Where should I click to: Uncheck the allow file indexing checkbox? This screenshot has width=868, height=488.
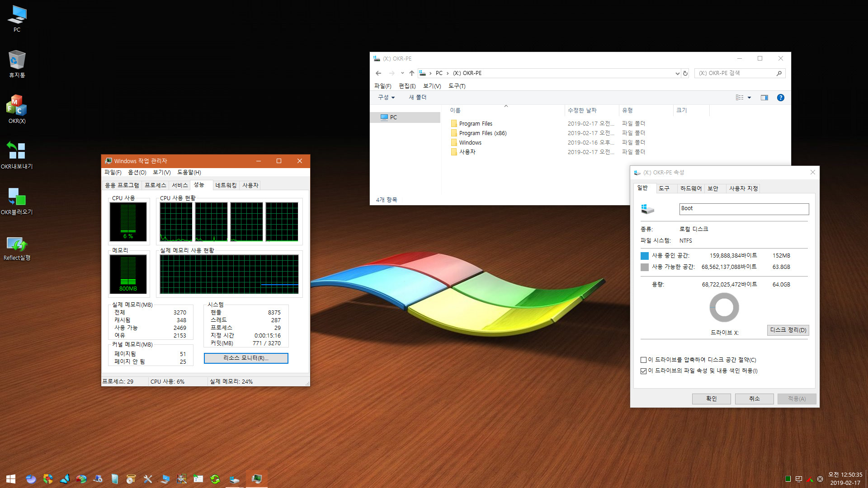643,371
